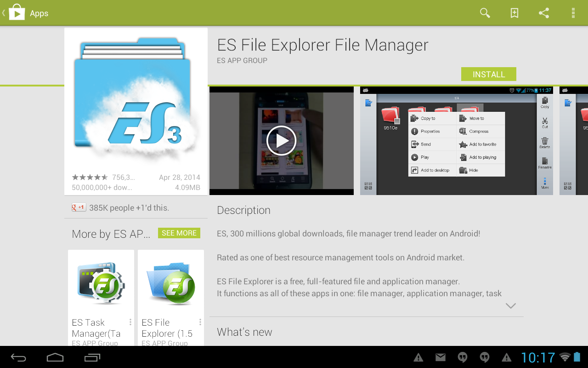Tap the Play Store bag icon
The width and height of the screenshot is (588, 368).
(17, 13)
